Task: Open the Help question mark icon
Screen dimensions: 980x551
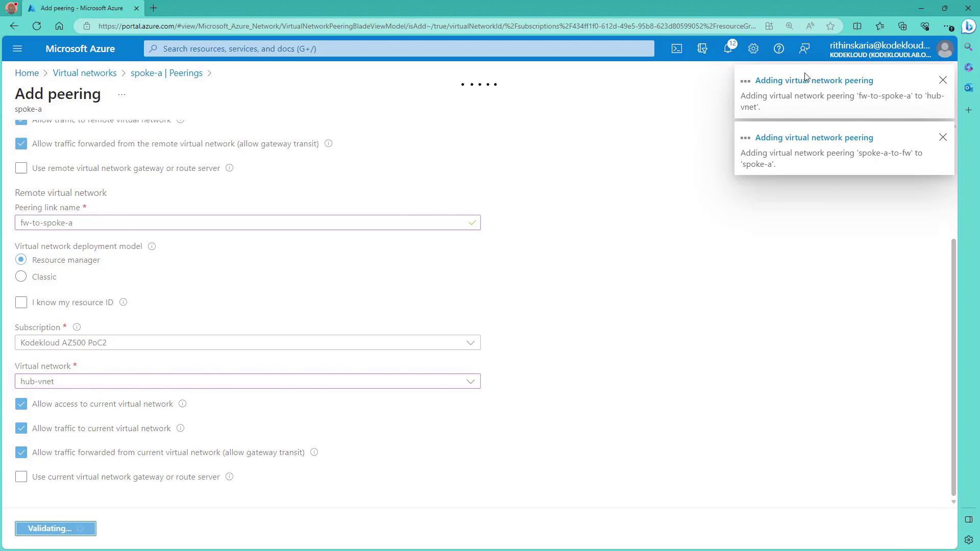Action: click(778, 48)
